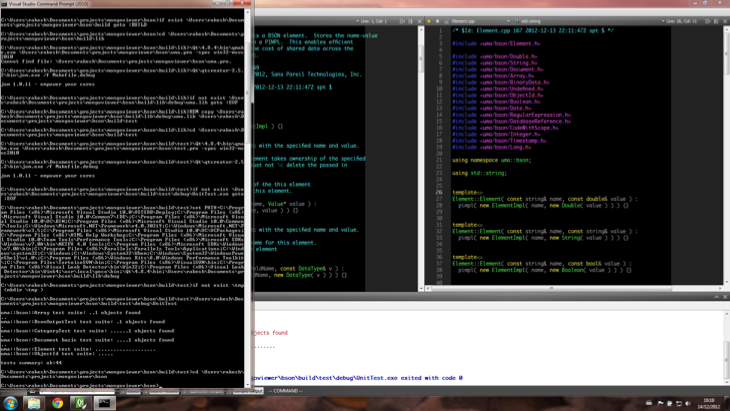
Task: Open the Element.cpp file dropdown in right editor
Action: [x=480, y=21]
